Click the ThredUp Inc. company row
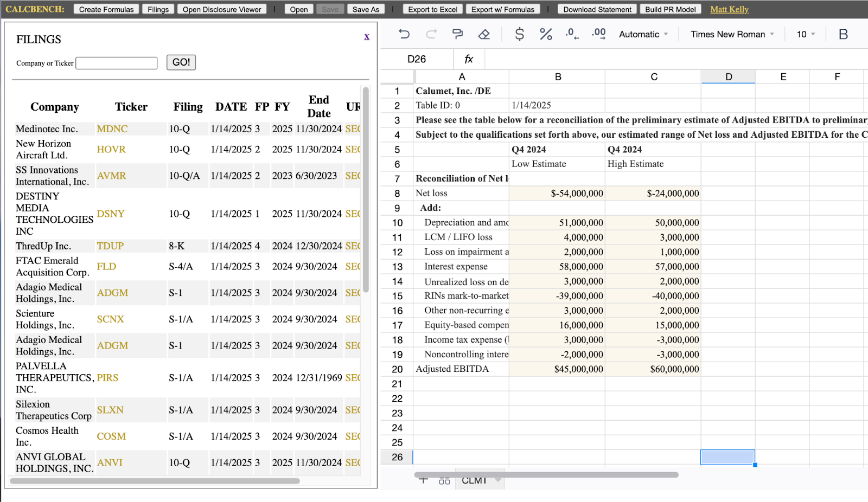868x502 pixels. [x=187, y=246]
